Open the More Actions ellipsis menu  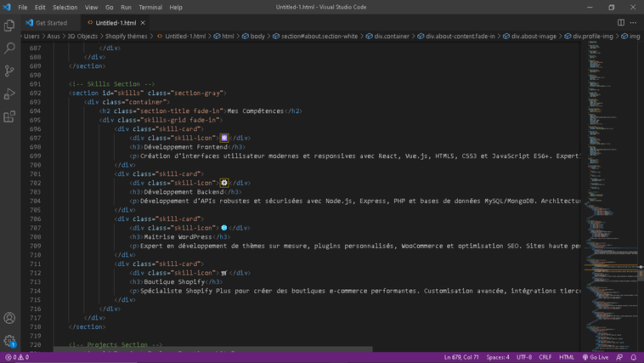coord(634,23)
